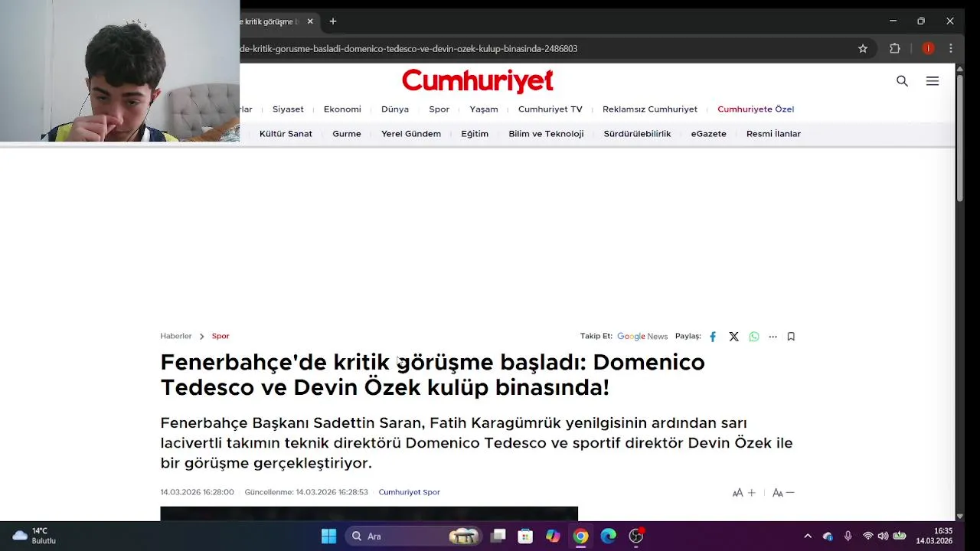Increase article font size
The image size is (980, 551).
click(x=743, y=493)
